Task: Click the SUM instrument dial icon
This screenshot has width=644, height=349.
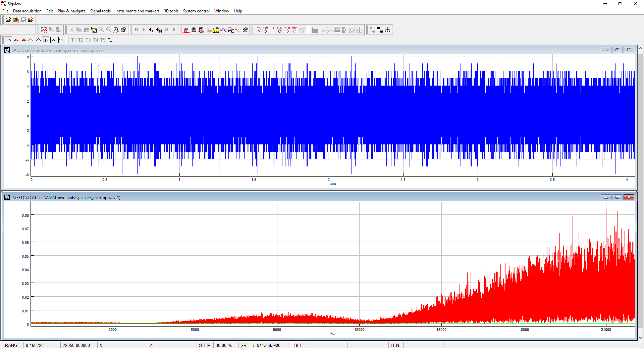Action: point(287,30)
